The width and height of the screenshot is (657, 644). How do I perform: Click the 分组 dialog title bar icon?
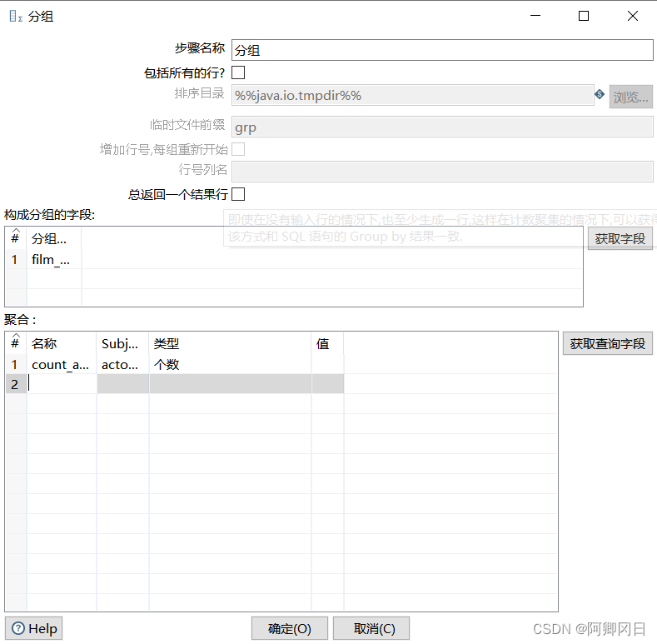[15, 16]
